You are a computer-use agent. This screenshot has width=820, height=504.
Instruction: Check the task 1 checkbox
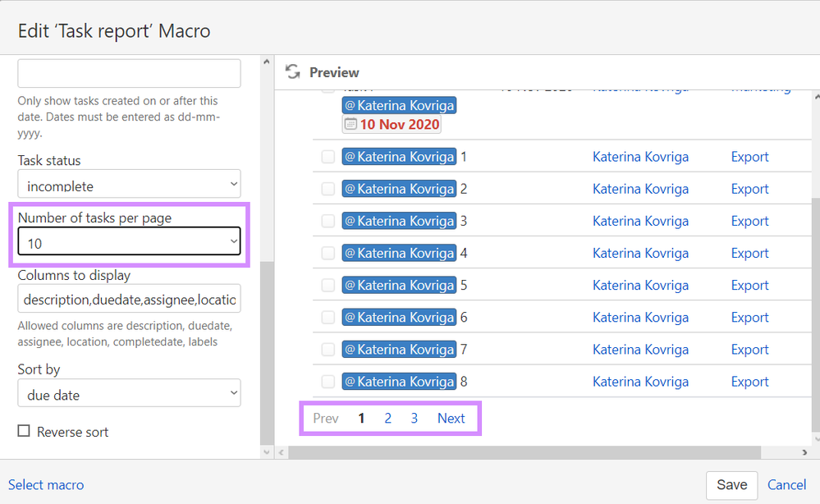click(328, 157)
